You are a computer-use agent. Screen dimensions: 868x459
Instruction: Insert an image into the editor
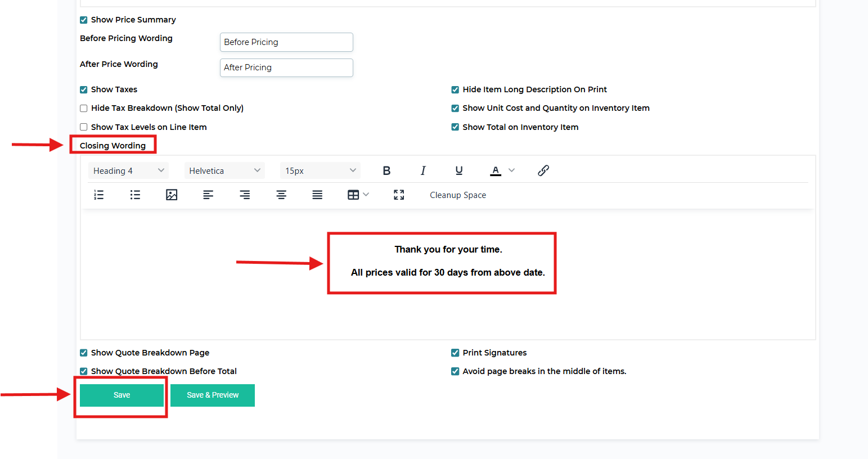pyautogui.click(x=172, y=195)
